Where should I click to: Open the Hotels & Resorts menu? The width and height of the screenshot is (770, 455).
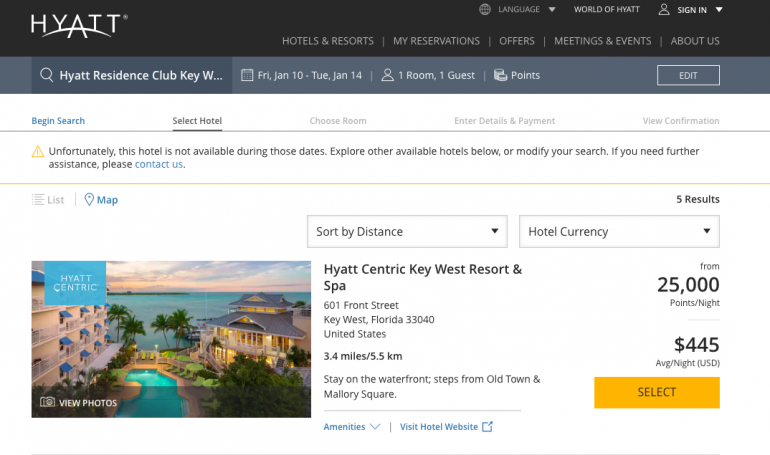click(327, 41)
